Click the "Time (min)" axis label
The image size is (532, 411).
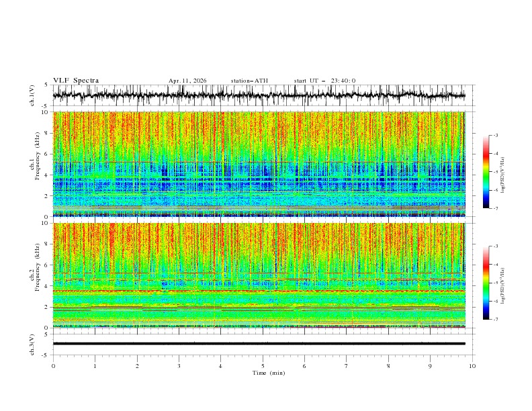click(269, 373)
